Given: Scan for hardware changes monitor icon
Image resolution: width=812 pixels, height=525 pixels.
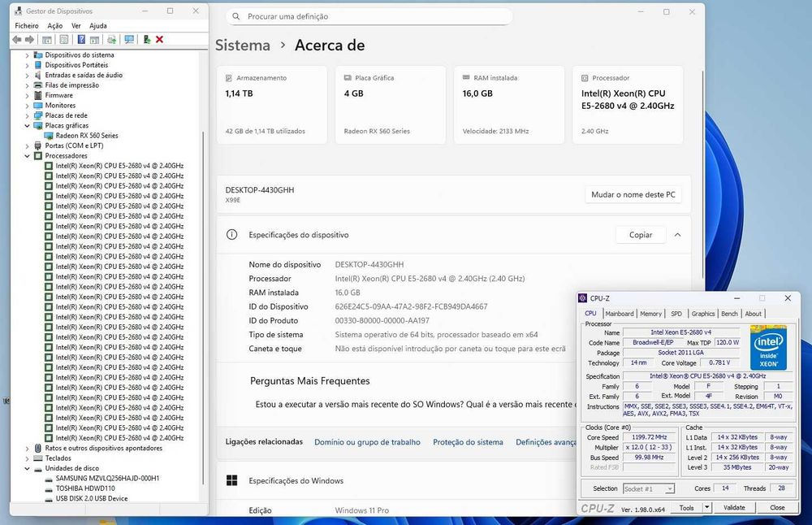Looking at the screenshot, I should click(129, 39).
